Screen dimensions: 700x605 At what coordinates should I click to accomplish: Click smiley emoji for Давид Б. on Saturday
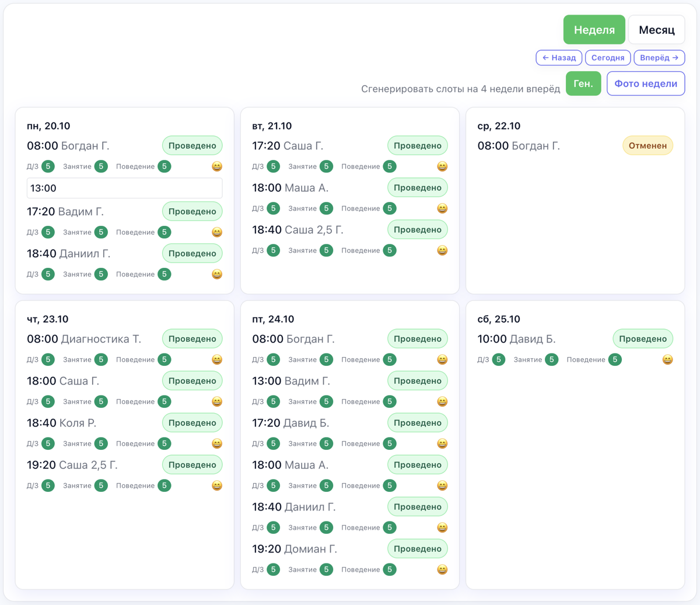click(x=667, y=360)
